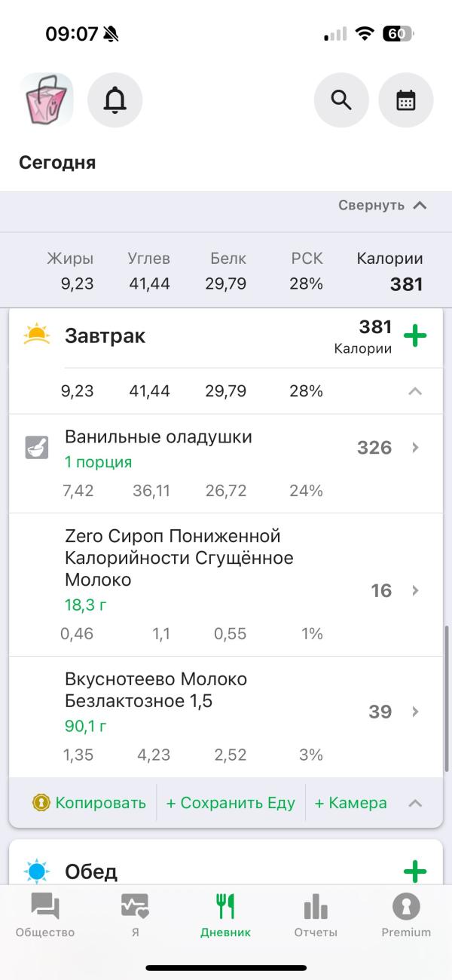Open the search magnifier icon

pyautogui.click(x=341, y=100)
